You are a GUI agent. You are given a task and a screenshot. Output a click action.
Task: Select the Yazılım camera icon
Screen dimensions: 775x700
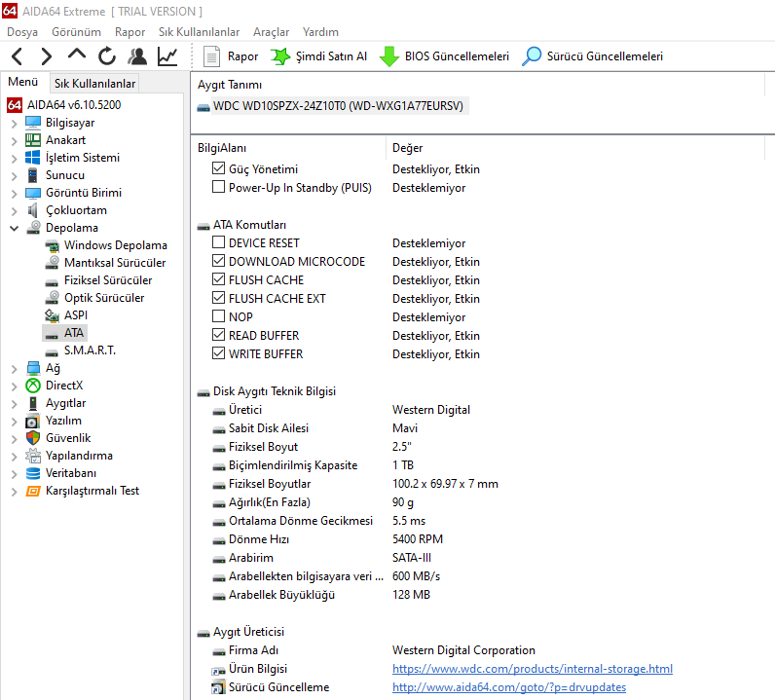(x=33, y=421)
